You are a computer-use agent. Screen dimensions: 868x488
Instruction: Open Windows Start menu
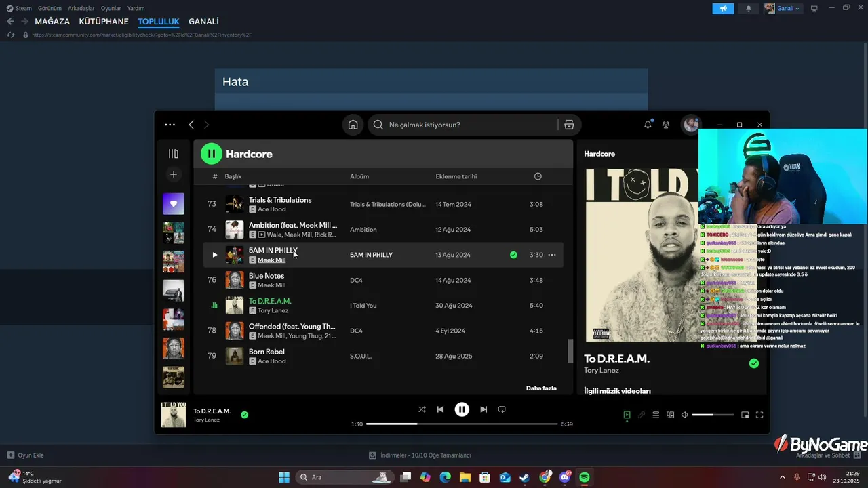click(x=284, y=477)
